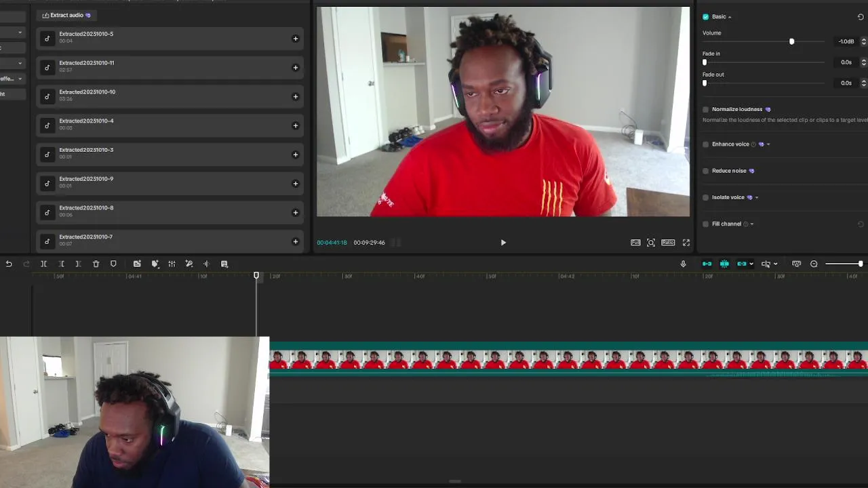Screen dimensions: 868x488
Task: Click the timeline playhead marker
Action: [x=256, y=276]
